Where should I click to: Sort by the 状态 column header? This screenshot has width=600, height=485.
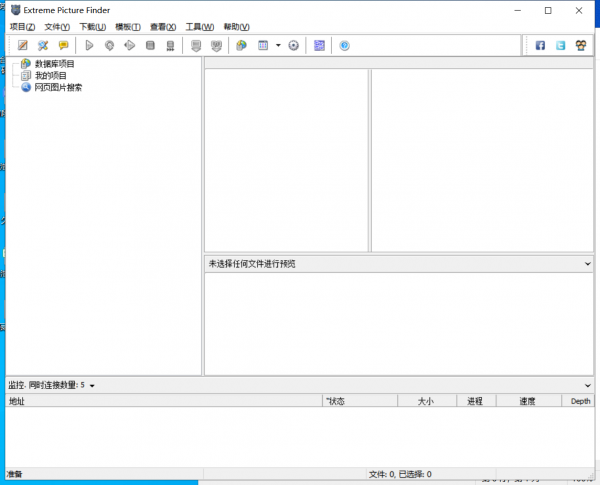coord(360,401)
